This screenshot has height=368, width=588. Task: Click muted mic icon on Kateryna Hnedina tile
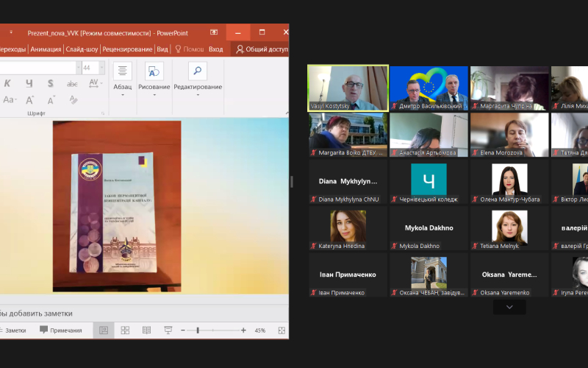(314, 247)
